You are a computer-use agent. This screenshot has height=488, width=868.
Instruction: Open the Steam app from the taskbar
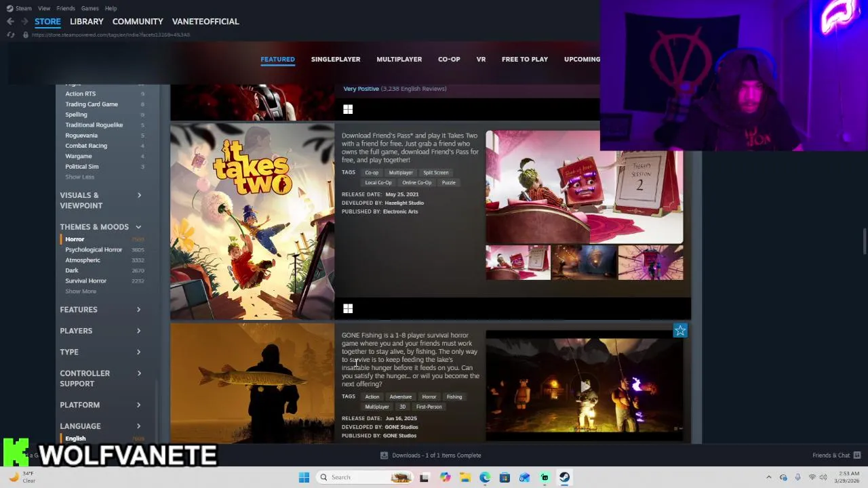(x=564, y=477)
